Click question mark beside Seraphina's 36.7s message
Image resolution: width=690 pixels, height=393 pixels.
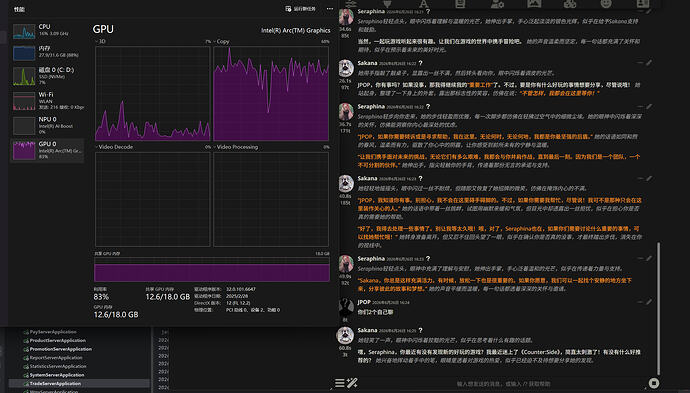[428, 107]
